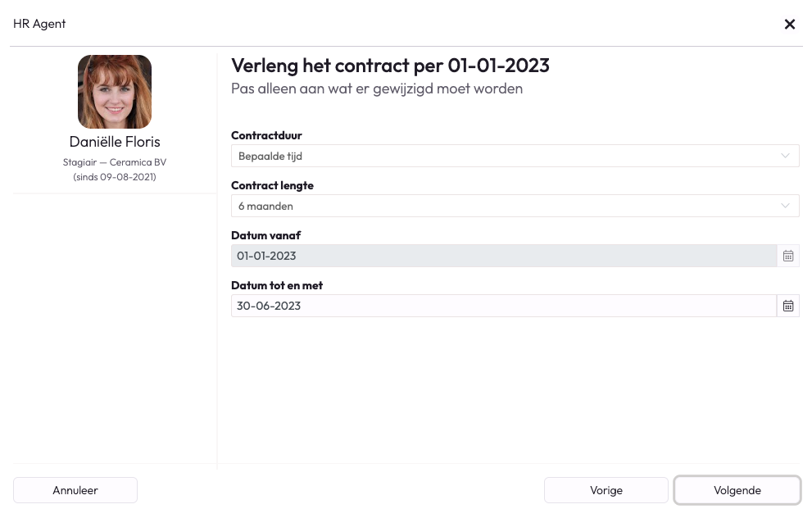812x527 pixels.
Task: Click Daniëlle Floris profile photo
Action: click(x=115, y=92)
